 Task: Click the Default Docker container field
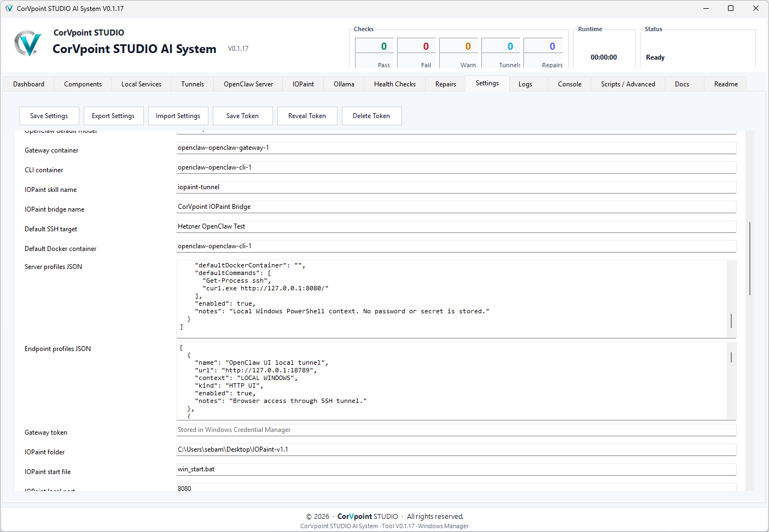[x=456, y=247]
